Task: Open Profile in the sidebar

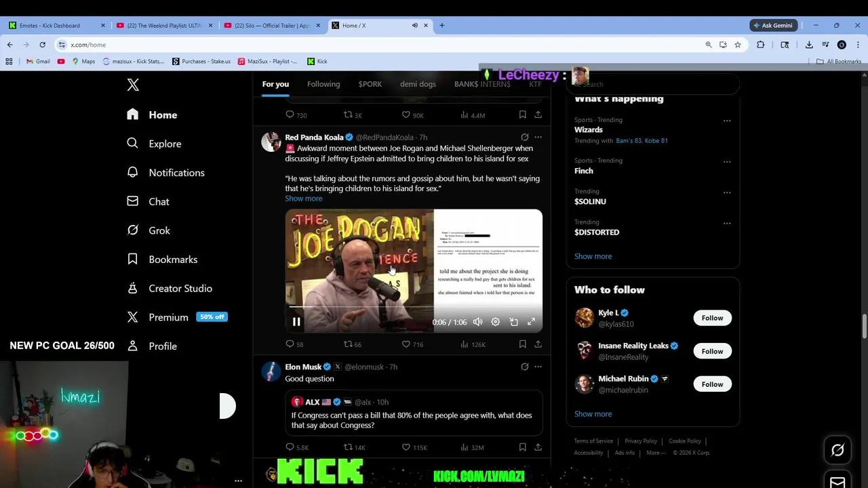Action: pyautogui.click(x=152, y=346)
